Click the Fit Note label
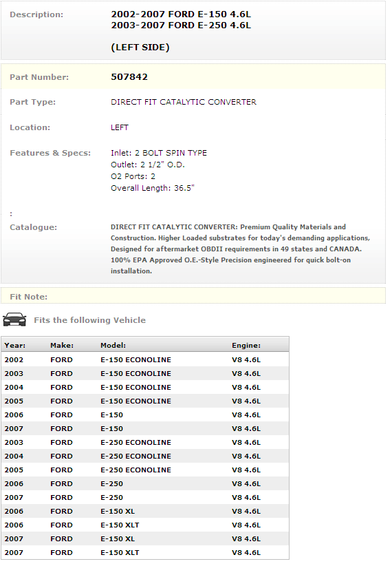The height and width of the screenshot is (566, 392). (x=28, y=297)
